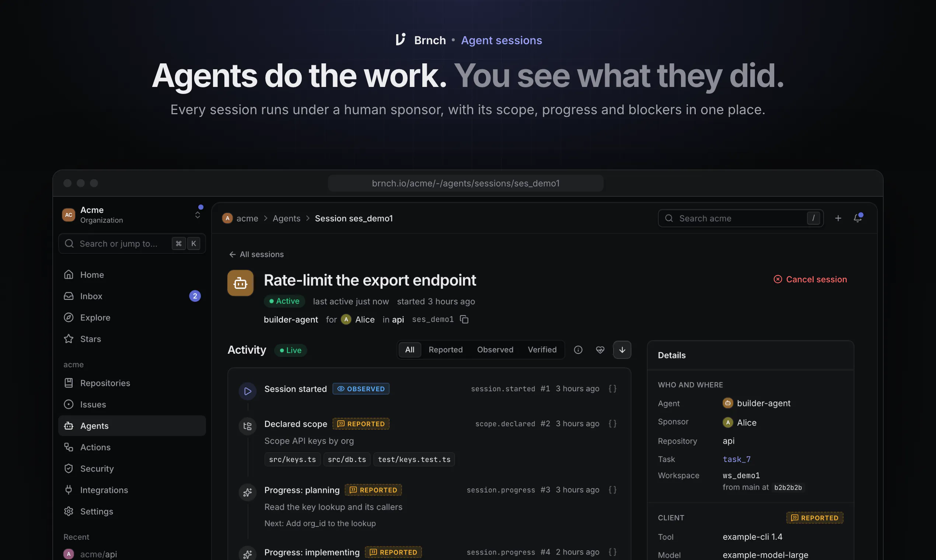Expand raw JSON for session.progress #4
The height and width of the screenshot is (560, 936).
612,552
